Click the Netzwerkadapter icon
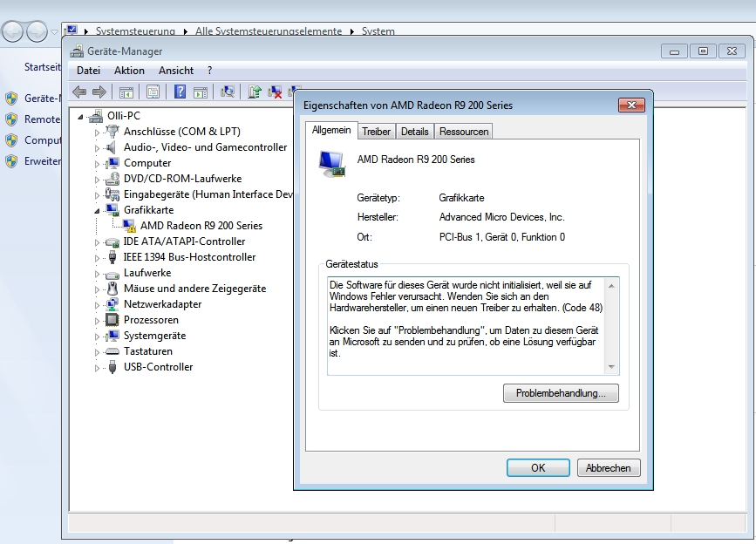756x544 pixels. coord(112,304)
